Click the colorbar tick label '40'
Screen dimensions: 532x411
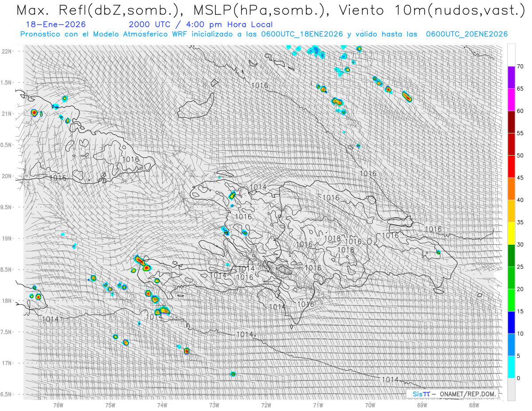pyautogui.click(x=520, y=200)
